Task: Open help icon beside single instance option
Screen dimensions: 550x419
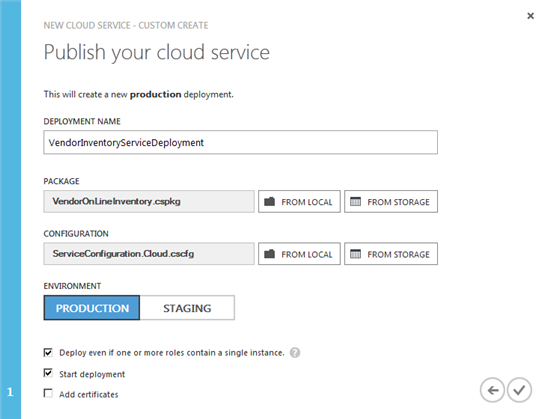Action: pos(295,352)
